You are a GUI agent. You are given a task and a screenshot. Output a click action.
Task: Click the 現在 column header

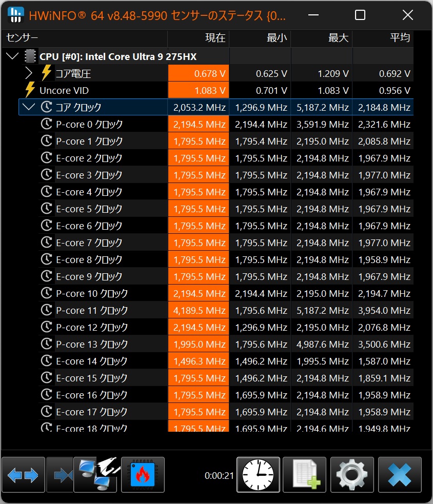click(x=199, y=38)
